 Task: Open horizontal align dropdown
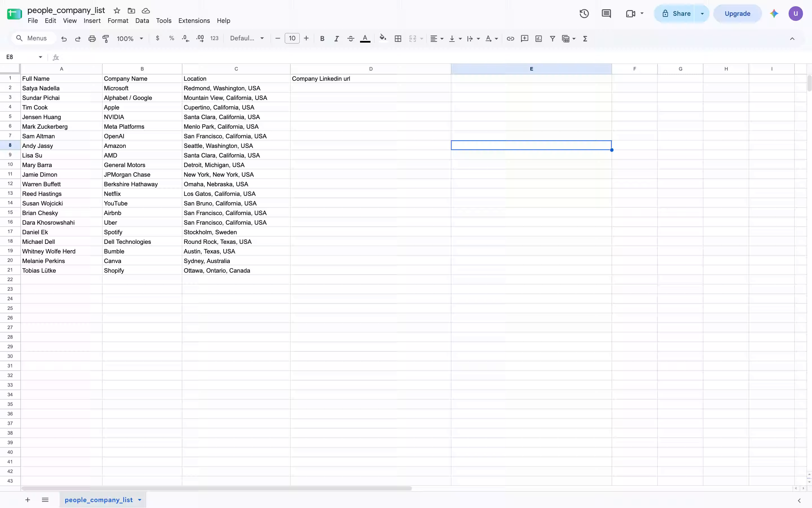437,39
